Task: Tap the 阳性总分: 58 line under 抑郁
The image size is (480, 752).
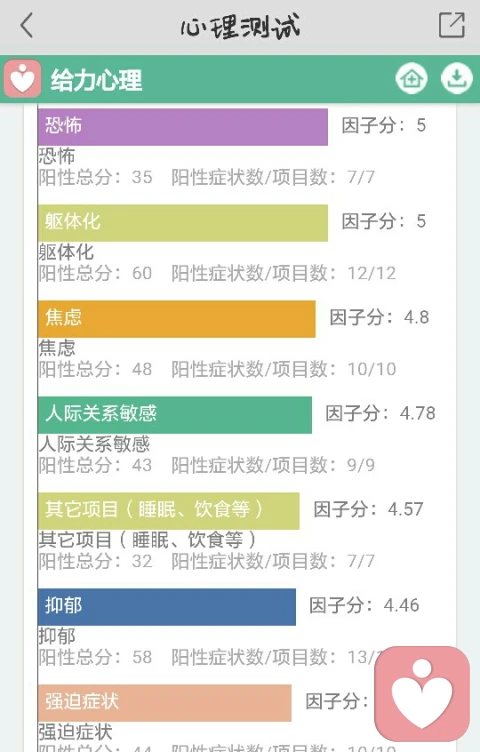Action: 95,657
